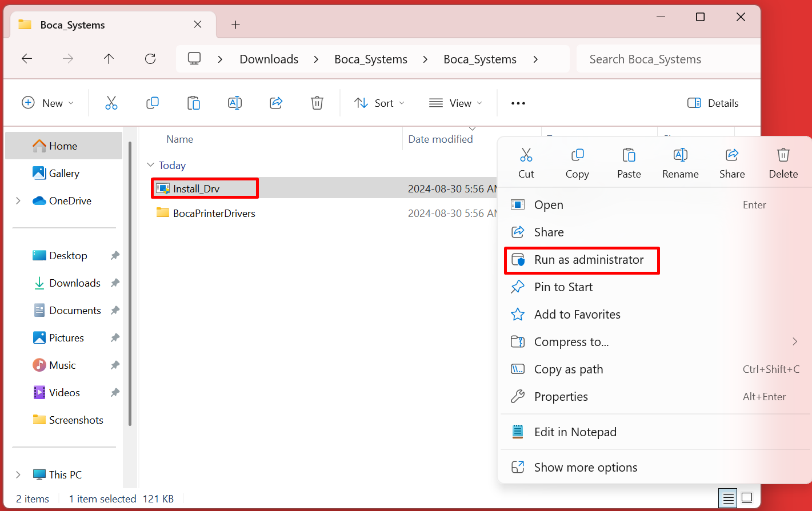Click the Cut icon in the toolbar
Screen dimensions: 812x511
coord(111,103)
